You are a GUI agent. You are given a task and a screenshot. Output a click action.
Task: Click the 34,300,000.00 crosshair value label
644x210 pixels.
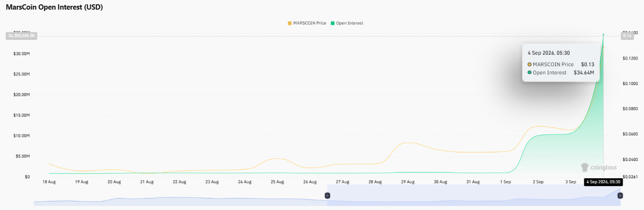22,36
